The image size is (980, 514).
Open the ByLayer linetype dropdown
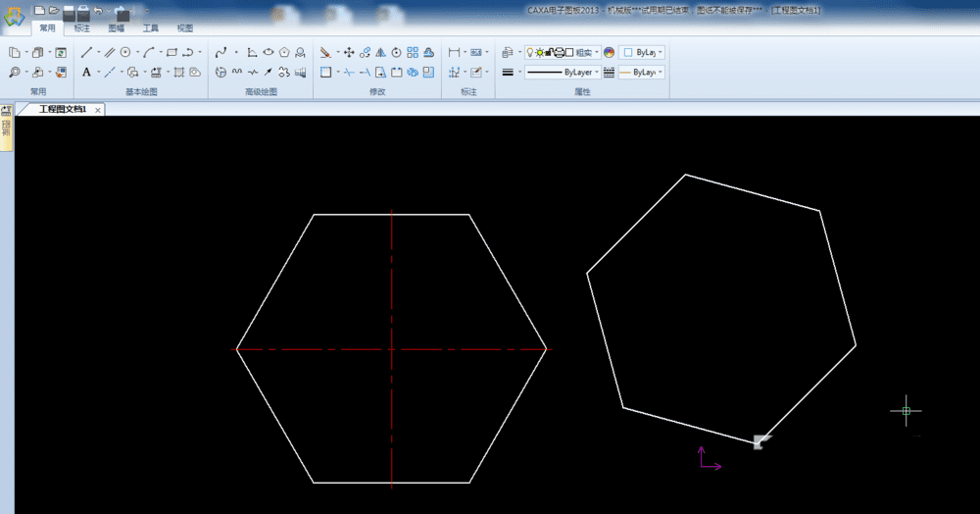click(596, 73)
